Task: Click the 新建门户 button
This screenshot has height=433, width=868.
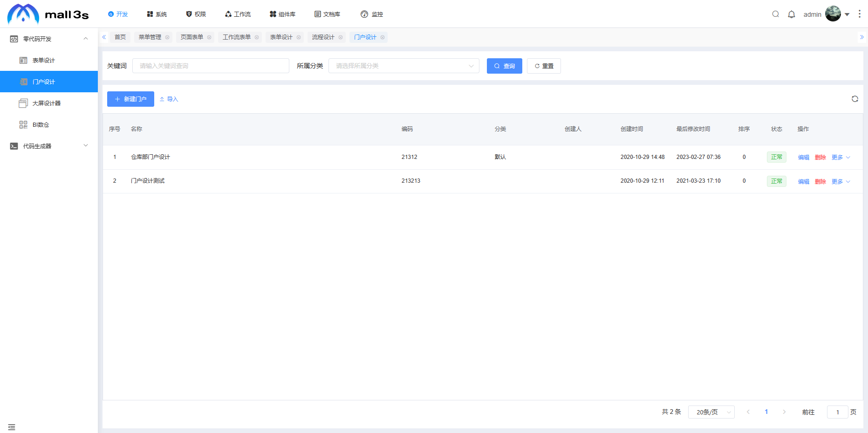Action: (130, 99)
